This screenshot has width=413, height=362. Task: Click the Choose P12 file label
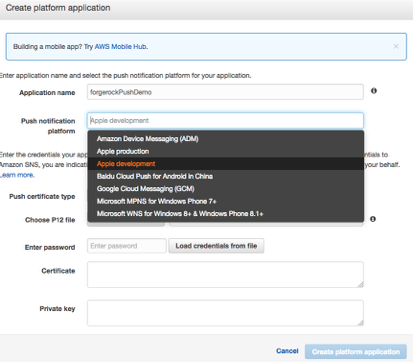coord(50,220)
